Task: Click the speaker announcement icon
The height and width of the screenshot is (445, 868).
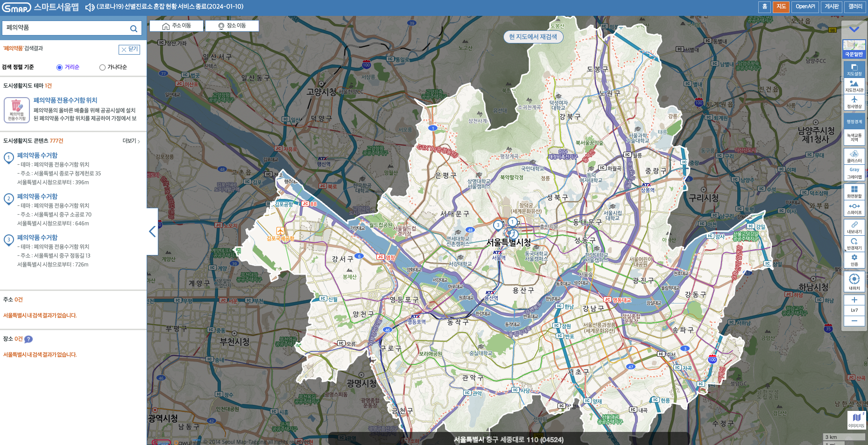Action: coord(90,7)
